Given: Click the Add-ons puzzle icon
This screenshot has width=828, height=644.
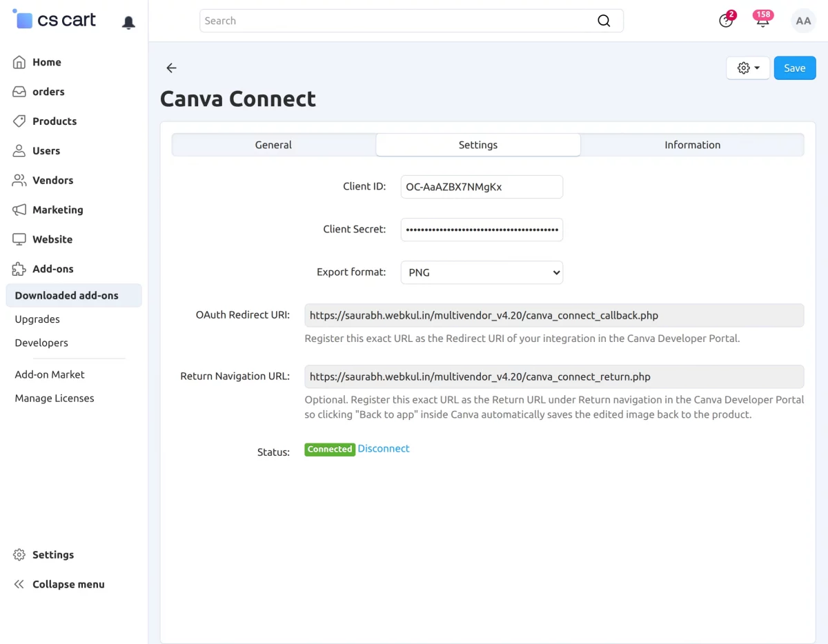Looking at the screenshot, I should (x=19, y=269).
